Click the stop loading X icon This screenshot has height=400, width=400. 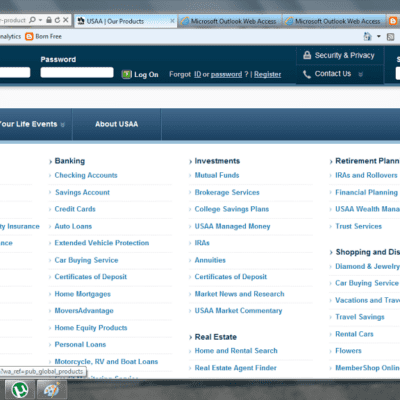pyautogui.click(x=66, y=20)
